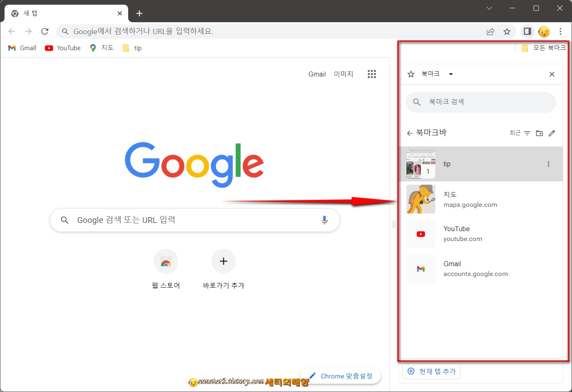
Task: Open the bookmark sort filter icon
Action: pos(528,133)
